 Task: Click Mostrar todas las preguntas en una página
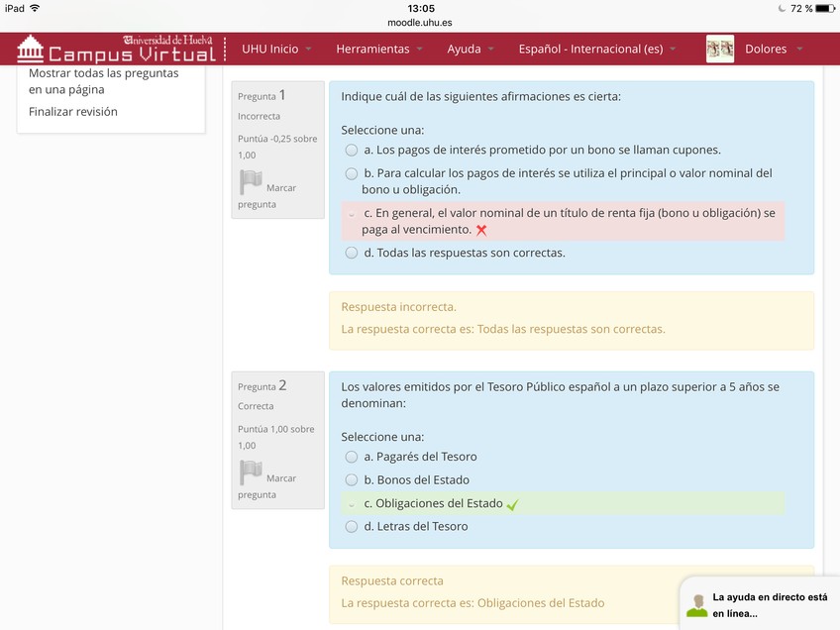pyautogui.click(x=104, y=81)
